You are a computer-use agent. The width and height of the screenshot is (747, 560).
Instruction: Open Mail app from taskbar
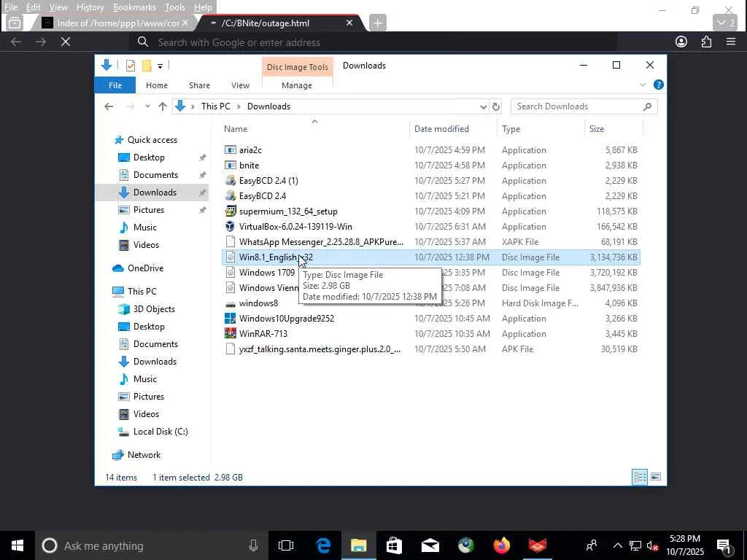pos(430,545)
